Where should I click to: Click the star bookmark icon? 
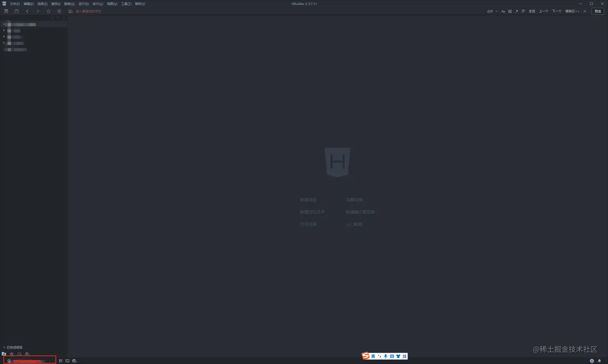(x=49, y=11)
